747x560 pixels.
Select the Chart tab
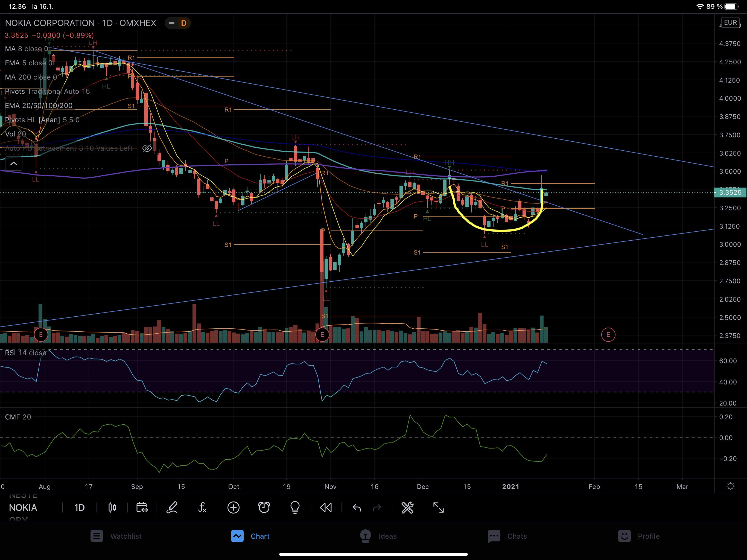250,536
